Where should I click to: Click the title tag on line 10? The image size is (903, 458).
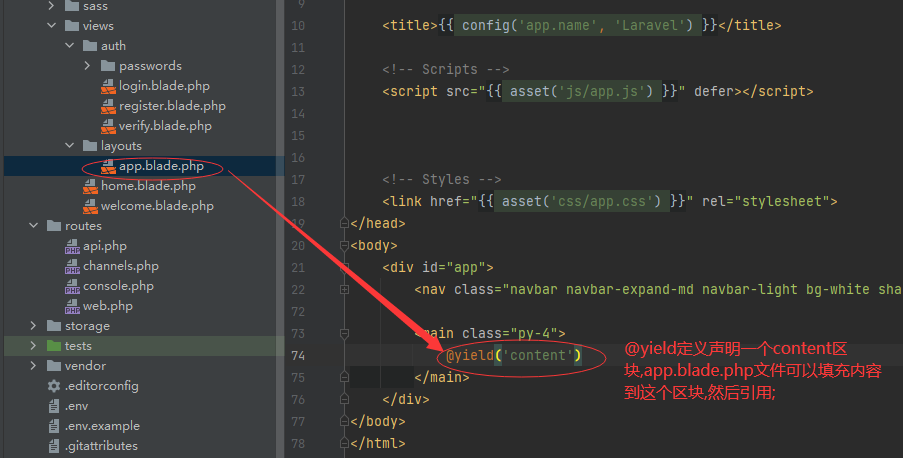pyautogui.click(x=582, y=25)
